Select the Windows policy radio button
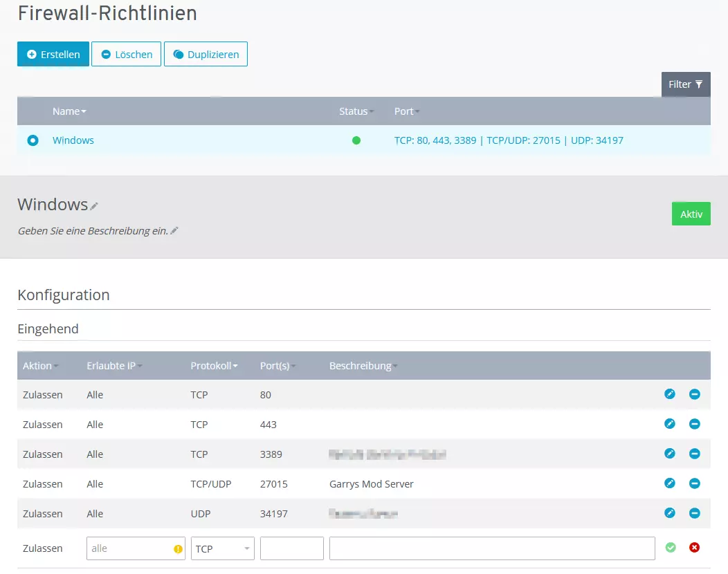This screenshot has height=574, width=728. click(x=33, y=140)
